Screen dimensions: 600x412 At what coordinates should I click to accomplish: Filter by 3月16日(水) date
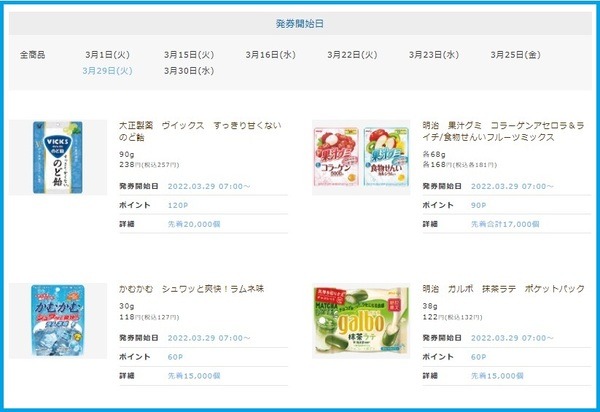pos(271,55)
